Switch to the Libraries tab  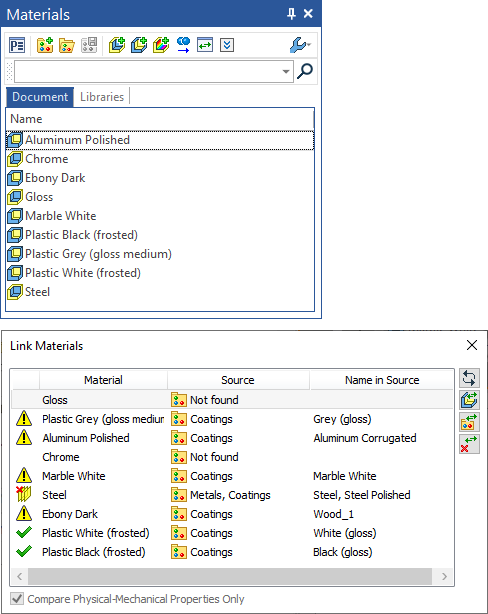102,97
